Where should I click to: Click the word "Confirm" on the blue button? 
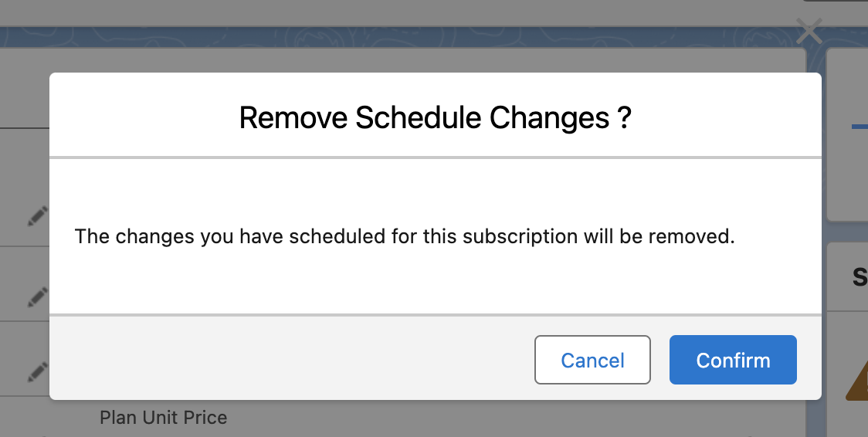click(733, 360)
